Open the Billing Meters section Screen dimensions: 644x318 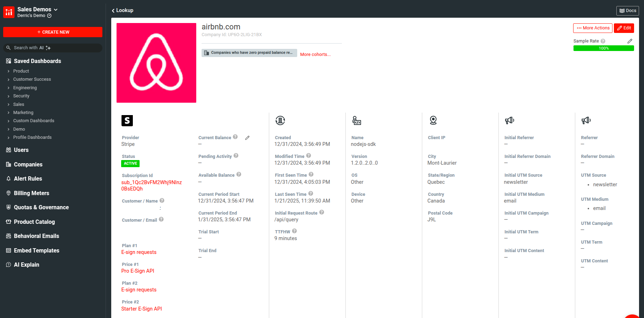tap(31, 193)
